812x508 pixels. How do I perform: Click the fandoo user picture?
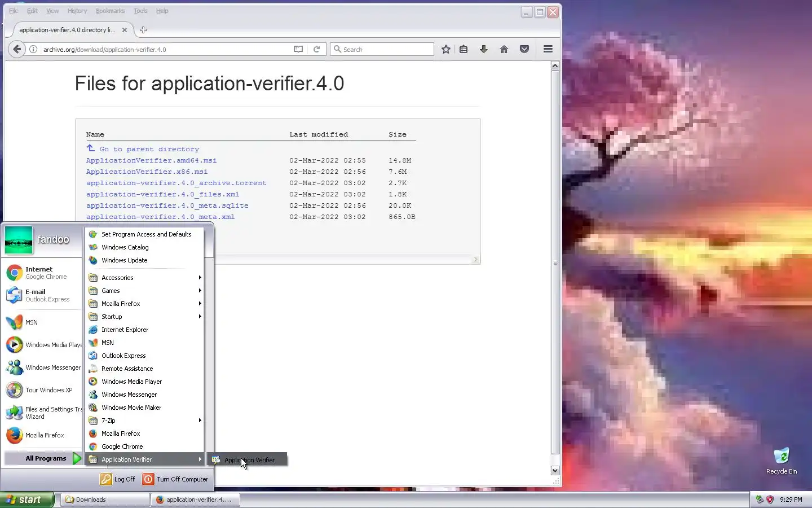click(19, 240)
